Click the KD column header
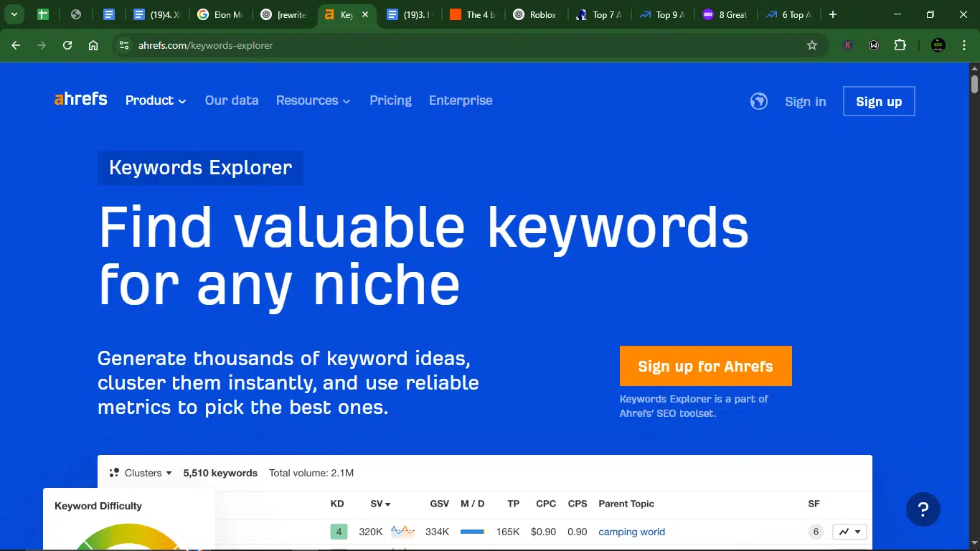The height and width of the screenshot is (551, 980). coord(337,504)
